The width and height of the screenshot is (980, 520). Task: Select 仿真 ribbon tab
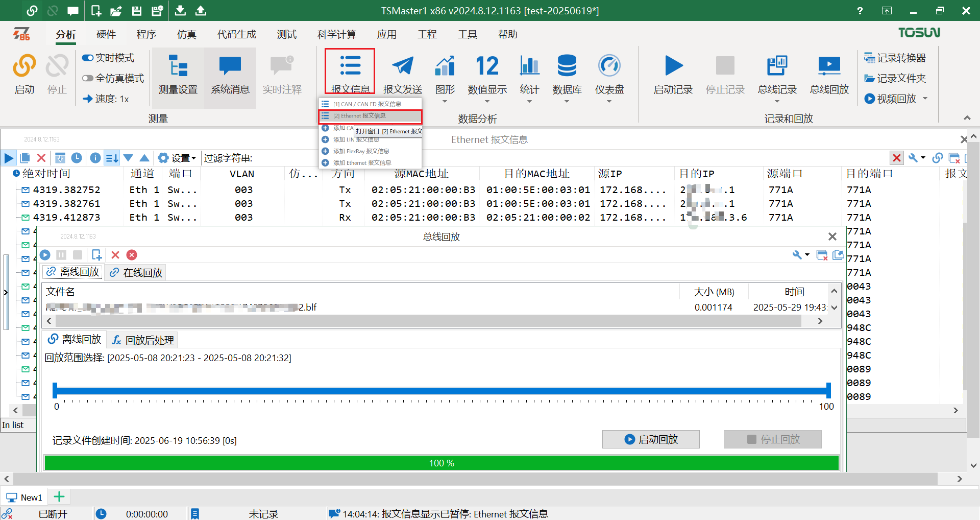click(x=187, y=34)
